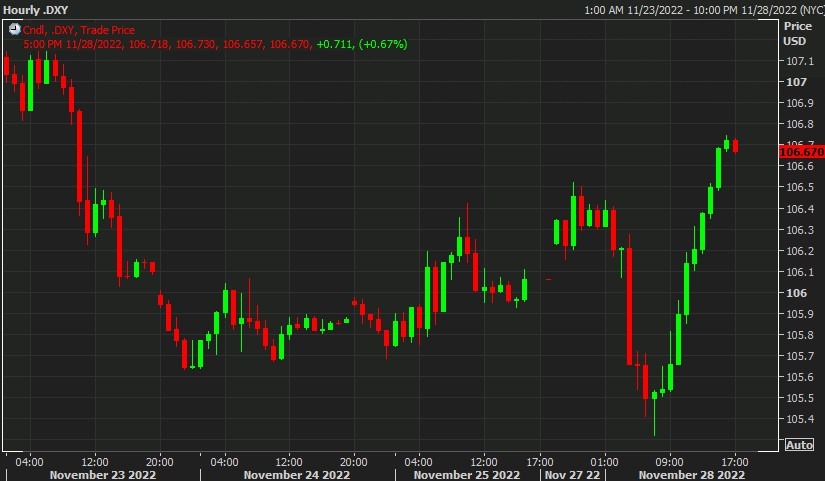Click the November 23 2022 date label
Image resolution: width=825 pixels, height=481 pixels.
click(x=103, y=475)
